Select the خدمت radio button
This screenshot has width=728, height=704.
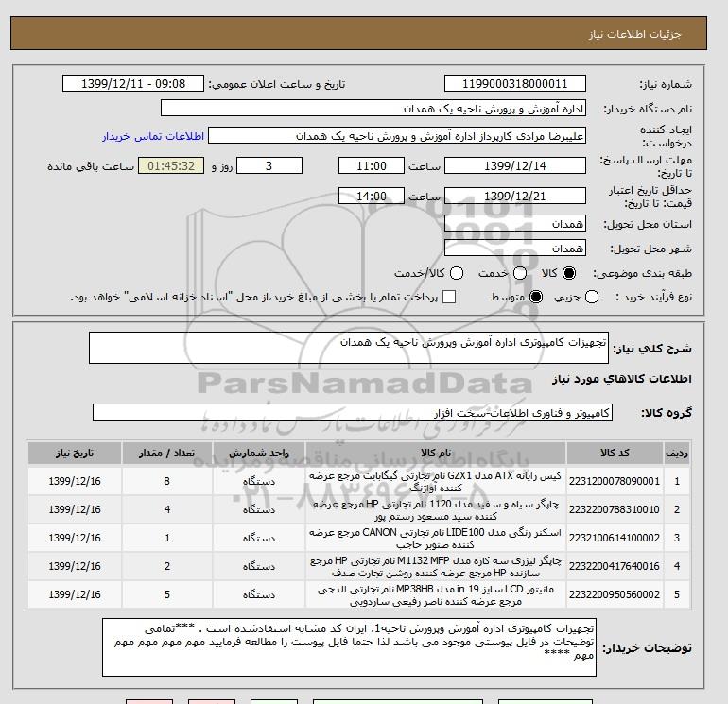(x=520, y=273)
